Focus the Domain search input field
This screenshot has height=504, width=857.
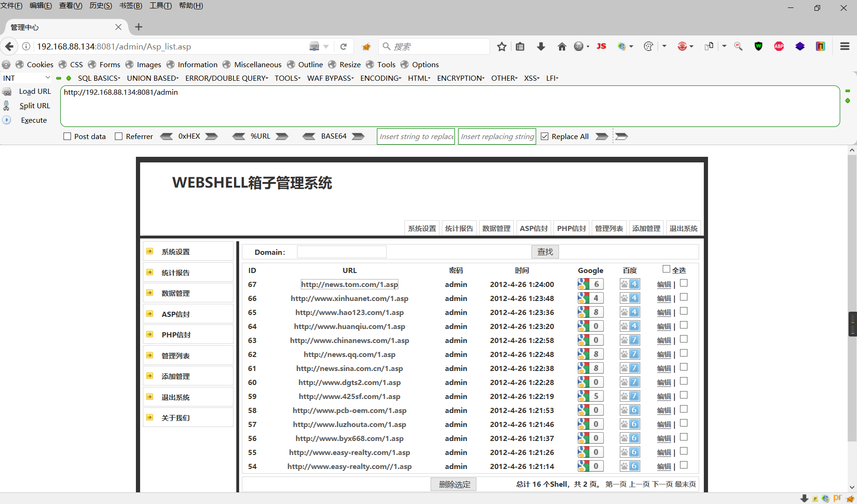342,252
